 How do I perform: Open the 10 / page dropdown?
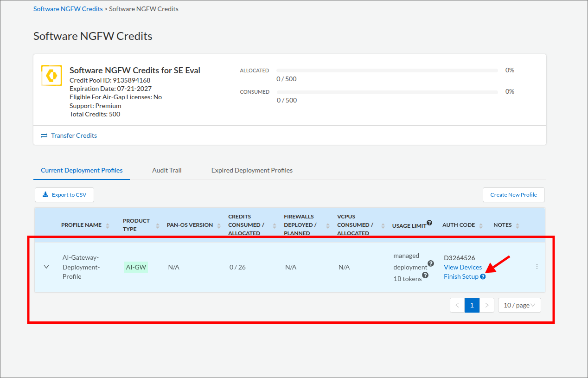coord(519,305)
